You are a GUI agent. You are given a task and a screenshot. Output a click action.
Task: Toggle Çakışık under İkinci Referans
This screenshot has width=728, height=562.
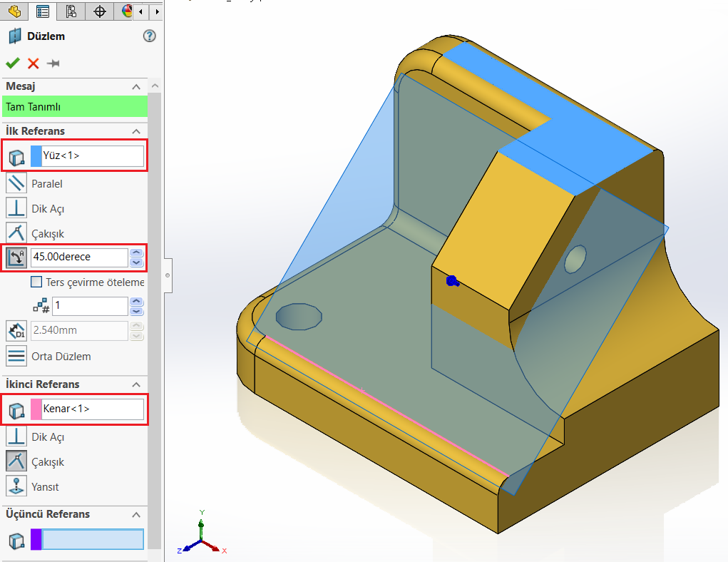16,462
